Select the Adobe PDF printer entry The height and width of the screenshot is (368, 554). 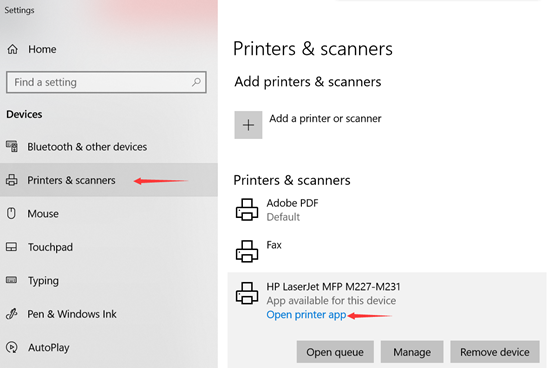[387, 210]
